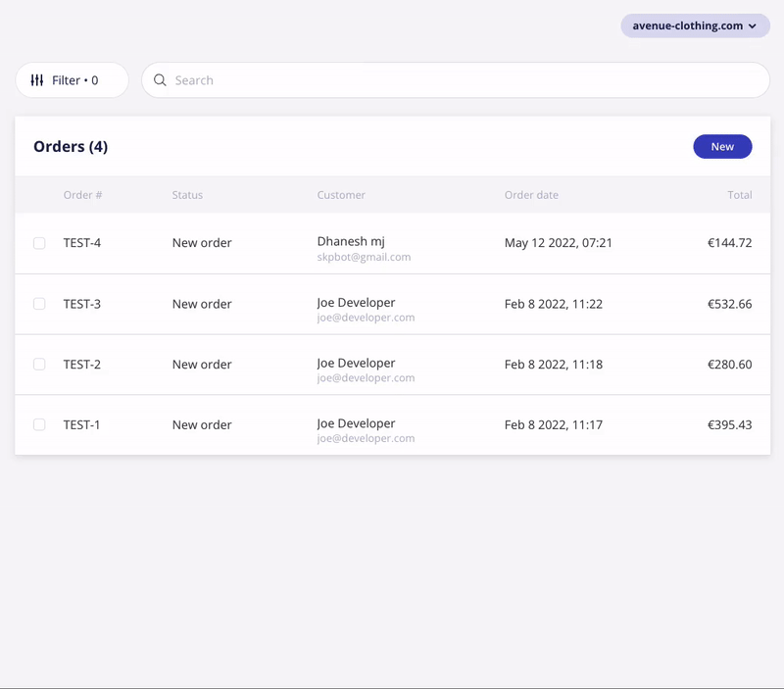Click date Feb 8 2022, 11:18
This screenshot has width=784, height=689.
click(x=554, y=365)
